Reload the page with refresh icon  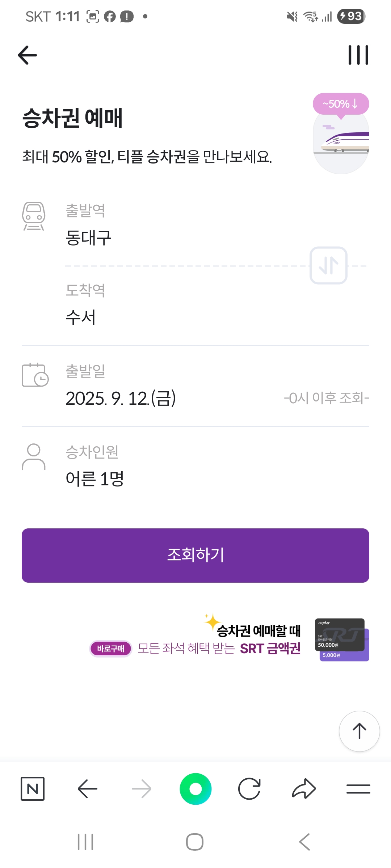[x=249, y=788]
